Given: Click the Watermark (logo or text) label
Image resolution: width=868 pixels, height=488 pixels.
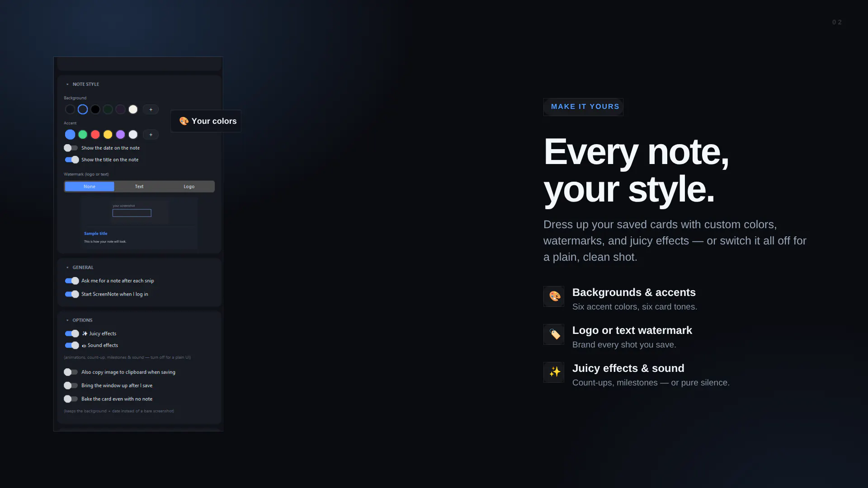Looking at the screenshot, I should pos(86,174).
